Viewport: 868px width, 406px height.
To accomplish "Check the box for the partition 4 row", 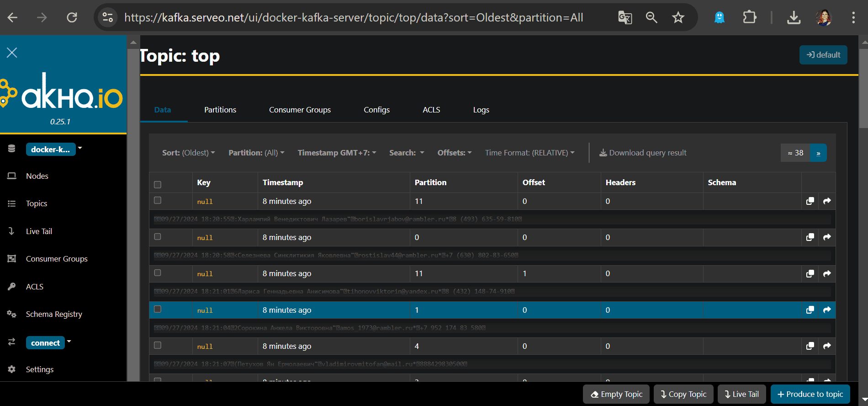I will click(158, 346).
